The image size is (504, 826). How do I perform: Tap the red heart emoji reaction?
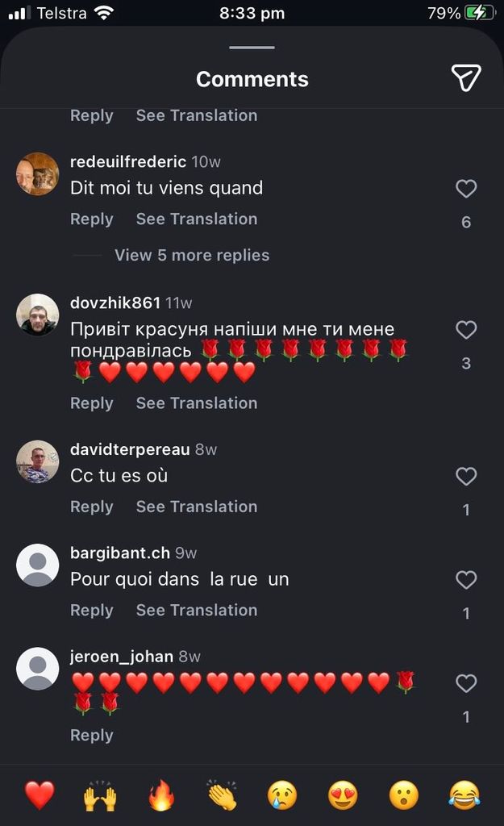tap(39, 795)
